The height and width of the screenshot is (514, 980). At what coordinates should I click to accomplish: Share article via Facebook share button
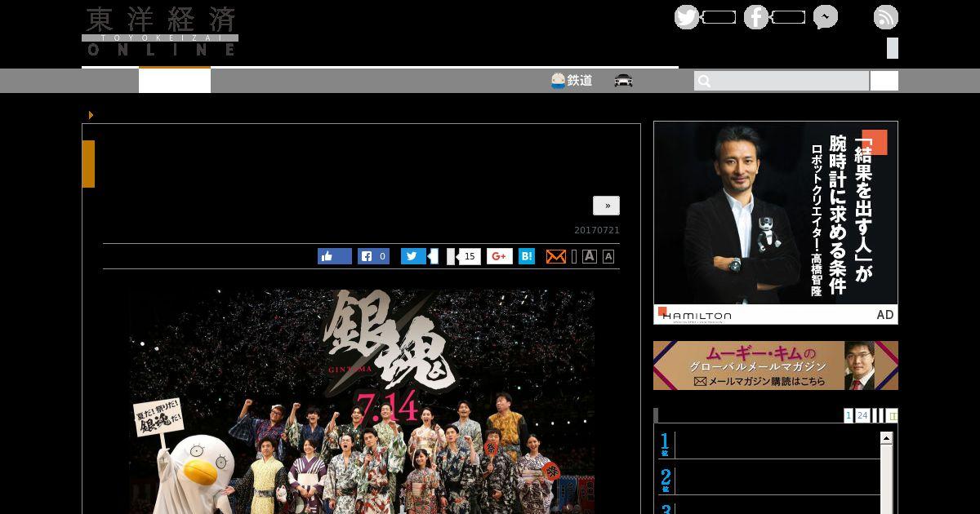(x=374, y=256)
